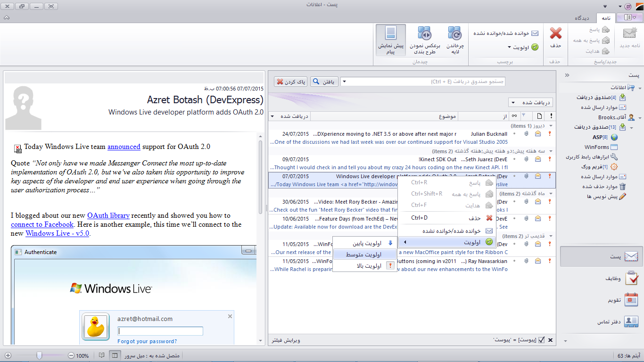Click the پاسخ reply button in the ribbon
This screenshot has width=644, height=362.
(599, 30)
